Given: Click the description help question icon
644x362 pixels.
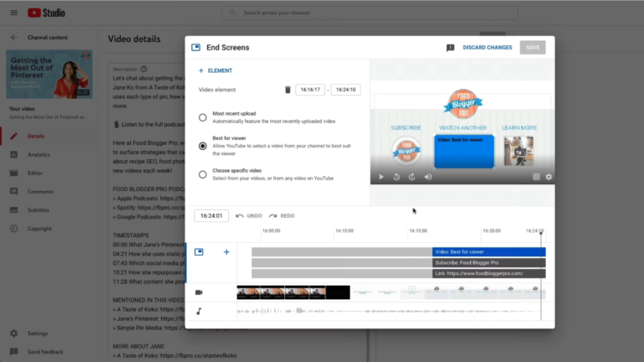Looking at the screenshot, I should click(143, 69).
